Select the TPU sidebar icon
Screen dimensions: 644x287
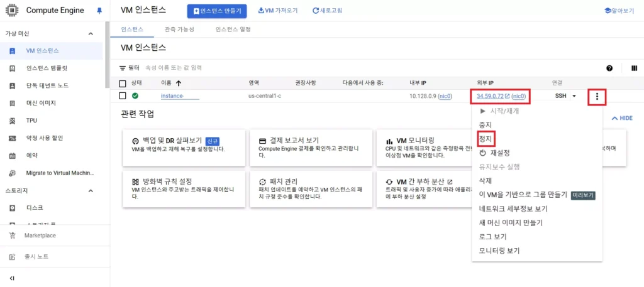[x=12, y=121]
